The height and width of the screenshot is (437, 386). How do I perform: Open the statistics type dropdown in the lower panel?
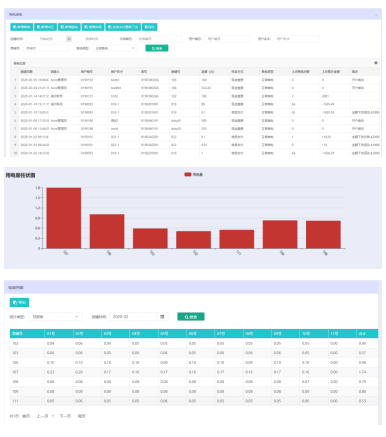coord(55,317)
